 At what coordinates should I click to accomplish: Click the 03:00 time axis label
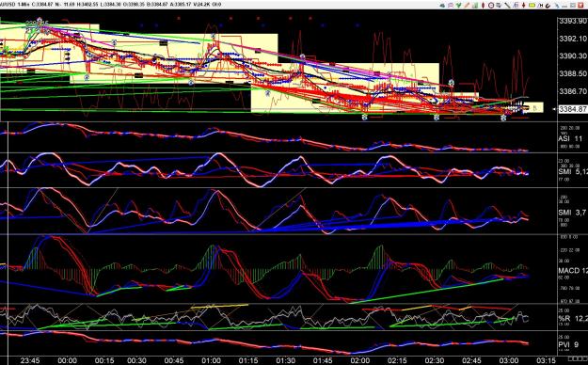(509, 360)
